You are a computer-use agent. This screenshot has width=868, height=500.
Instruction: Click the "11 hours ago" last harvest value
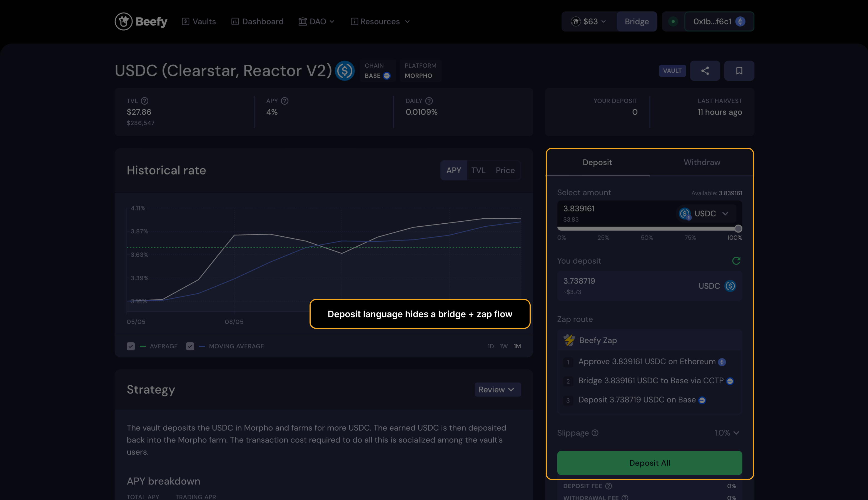[x=720, y=112]
